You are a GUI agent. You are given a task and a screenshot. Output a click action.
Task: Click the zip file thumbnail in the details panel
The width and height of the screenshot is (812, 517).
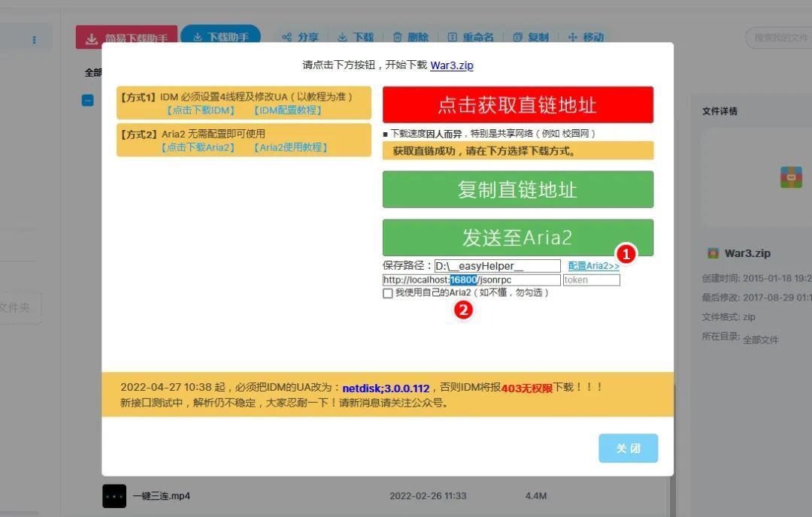pos(791,177)
